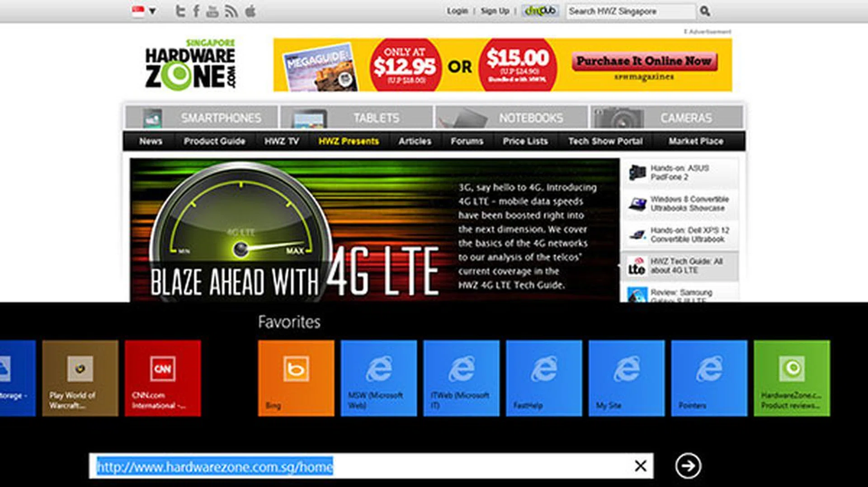Open the Bing favorites tile

pyautogui.click(x=296, y=378)
